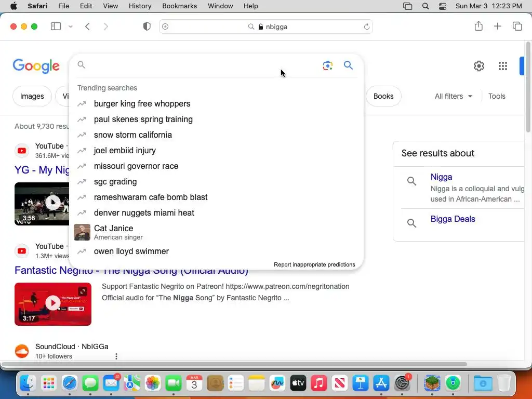Click the horizontal scrollbar at page bottom
The height and width of the screenshot is (399, 532).
pos(234,364)
